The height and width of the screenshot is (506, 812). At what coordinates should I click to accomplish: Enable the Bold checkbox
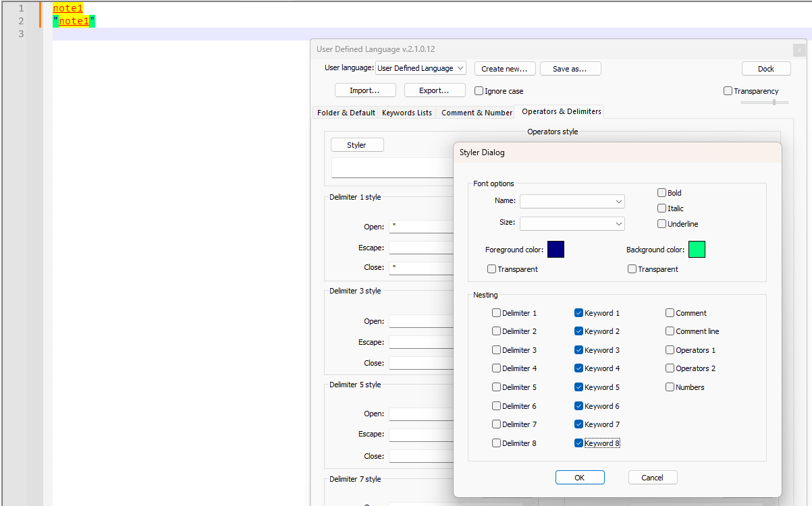click(662, 193)
